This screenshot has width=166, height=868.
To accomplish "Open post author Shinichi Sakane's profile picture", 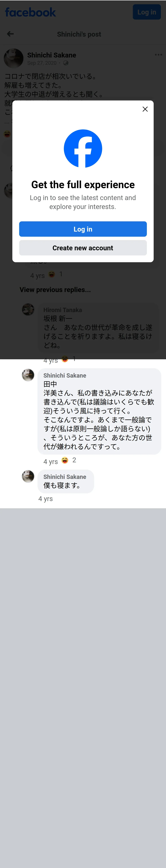I will 13,58.
